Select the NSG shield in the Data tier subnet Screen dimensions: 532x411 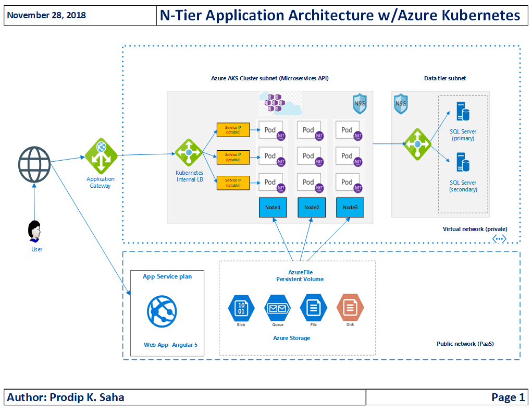pos(401,104)
